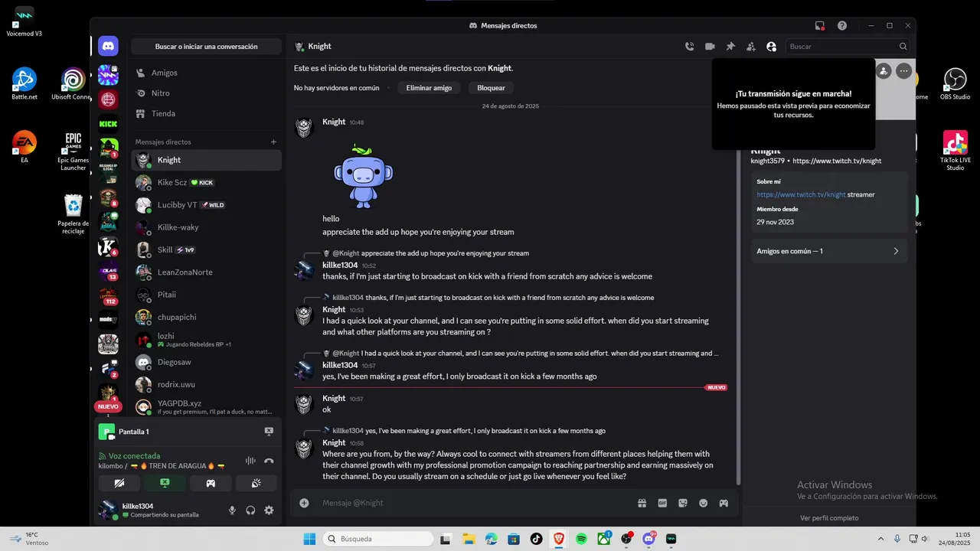Select LeanZonaNorte direct message
The height and width of the screenshot is (551, 980).
pyautogui.click(x=206, y=272)
